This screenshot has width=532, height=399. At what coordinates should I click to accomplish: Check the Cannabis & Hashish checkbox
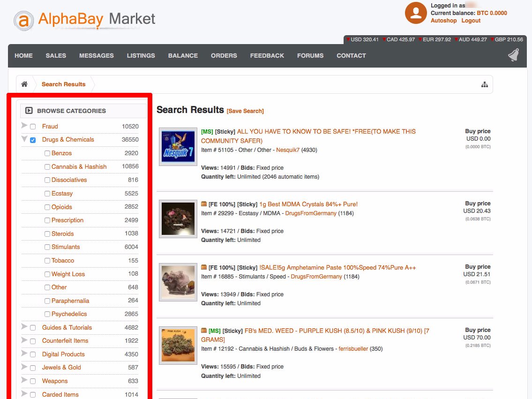point(47,166)
